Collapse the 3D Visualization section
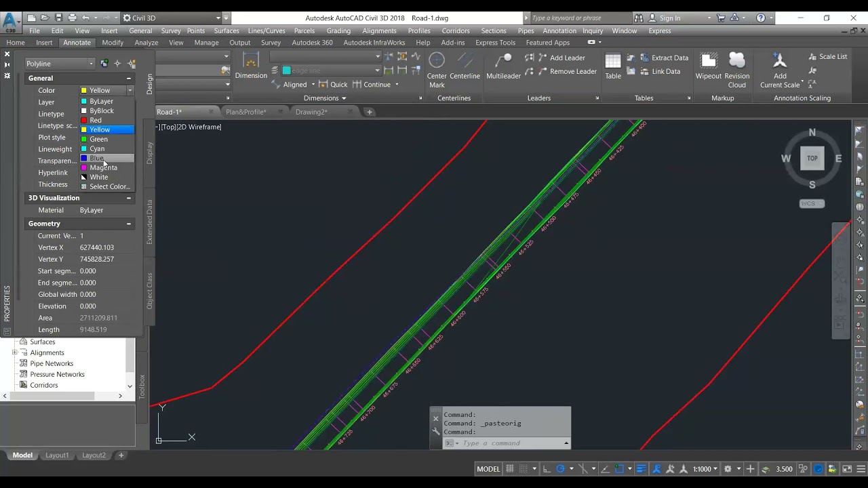Image resolution: width=868 pixels, height=488 pixels. tap(128, 198)
